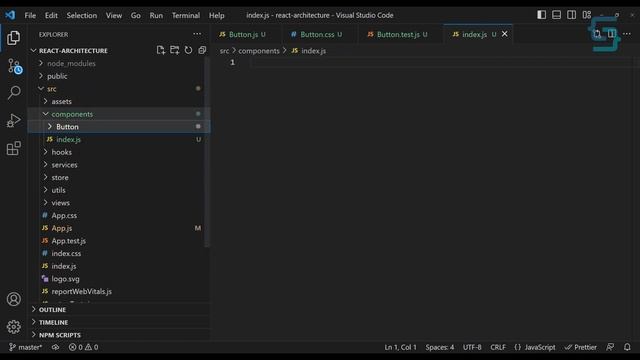This screenshot has width=640, height=360.
Task: Open the notifications bell
Action: tap(627, 347)
